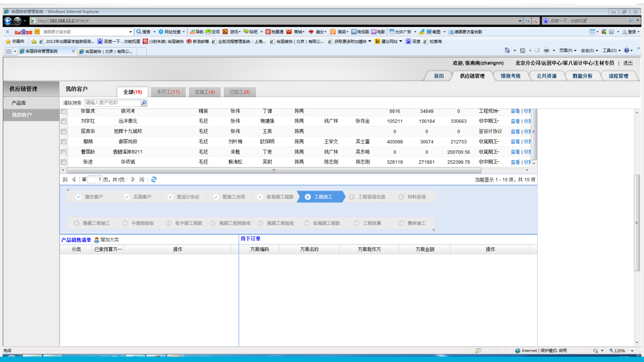Open the 安全(S) dropdown in command bar
Image resolution: width=644 pixels, height=362 pixels.
pyautogui.click(x=590, y=50)
